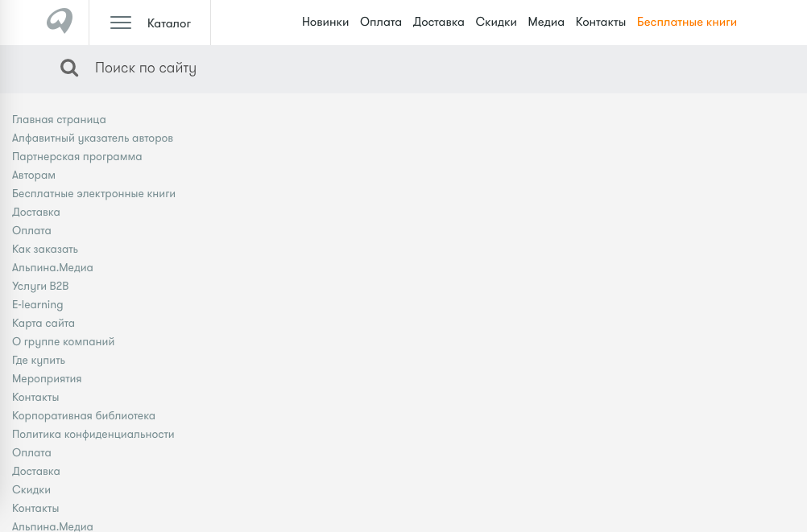Open the orange Бесплатные книги link
Screen dimensions: 807x532
coord(686,22)
